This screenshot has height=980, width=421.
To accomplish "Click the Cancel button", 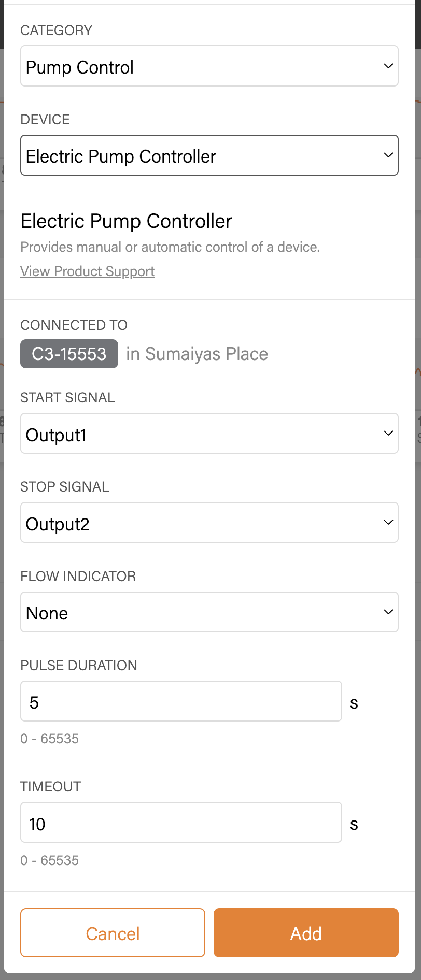I will pos(113,933).
